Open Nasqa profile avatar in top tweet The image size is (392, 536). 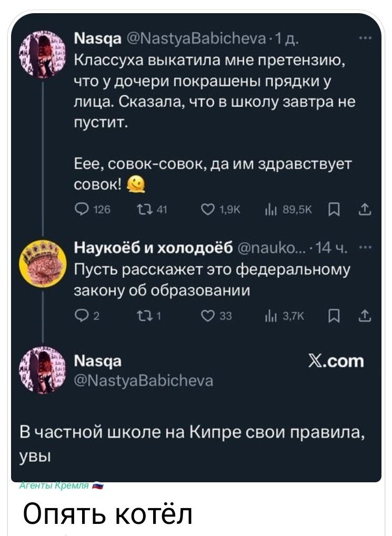tap(42, 54)
